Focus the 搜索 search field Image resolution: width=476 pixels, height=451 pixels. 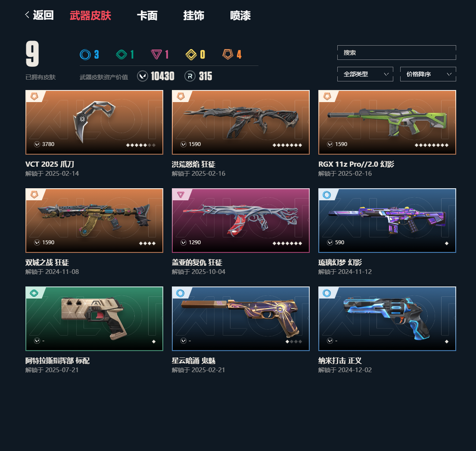click(397, 52)
